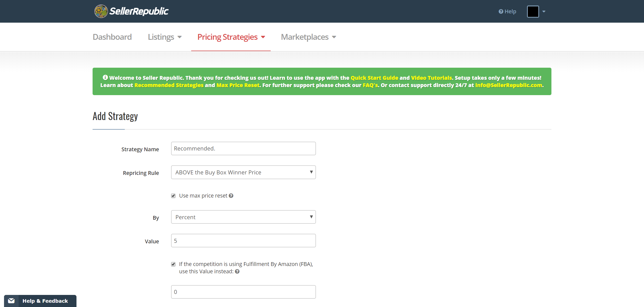Open the Repricing Rule dropdown

[x=243, y=172]
